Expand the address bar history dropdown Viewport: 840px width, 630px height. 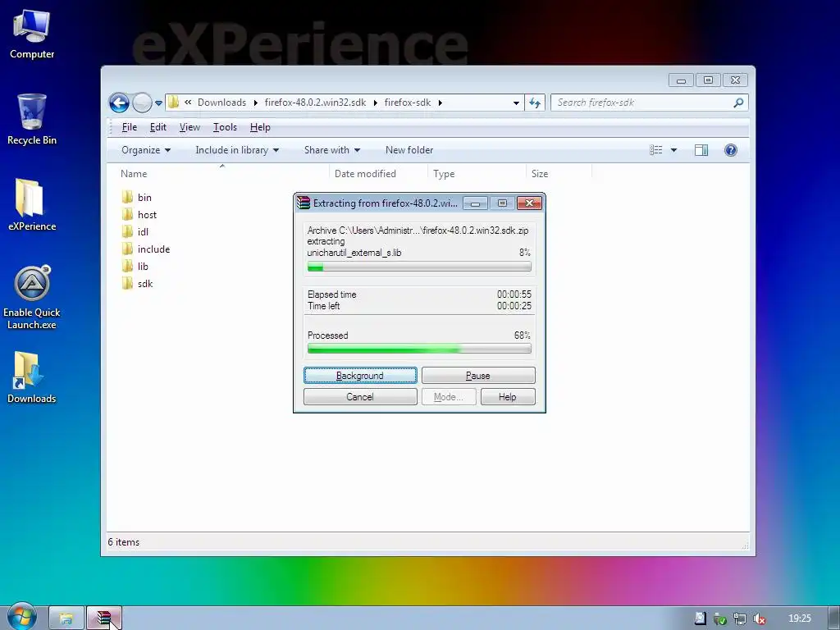coord(516,103)
